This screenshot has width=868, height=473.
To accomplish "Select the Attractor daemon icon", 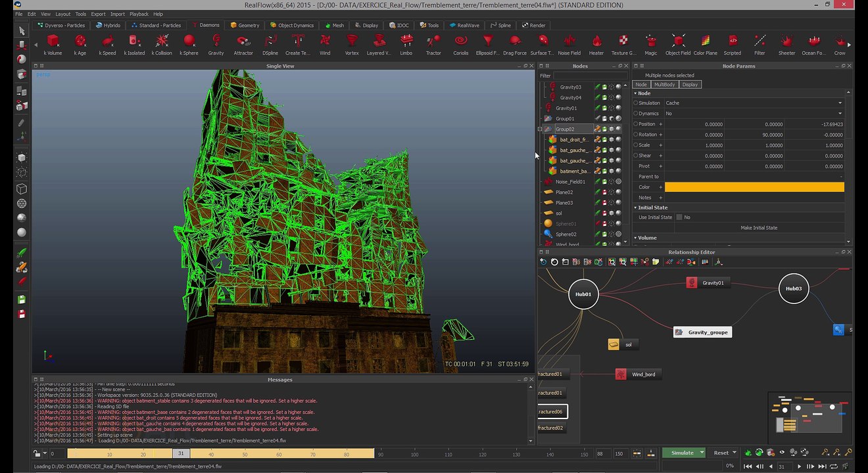I will click(243, 42).
